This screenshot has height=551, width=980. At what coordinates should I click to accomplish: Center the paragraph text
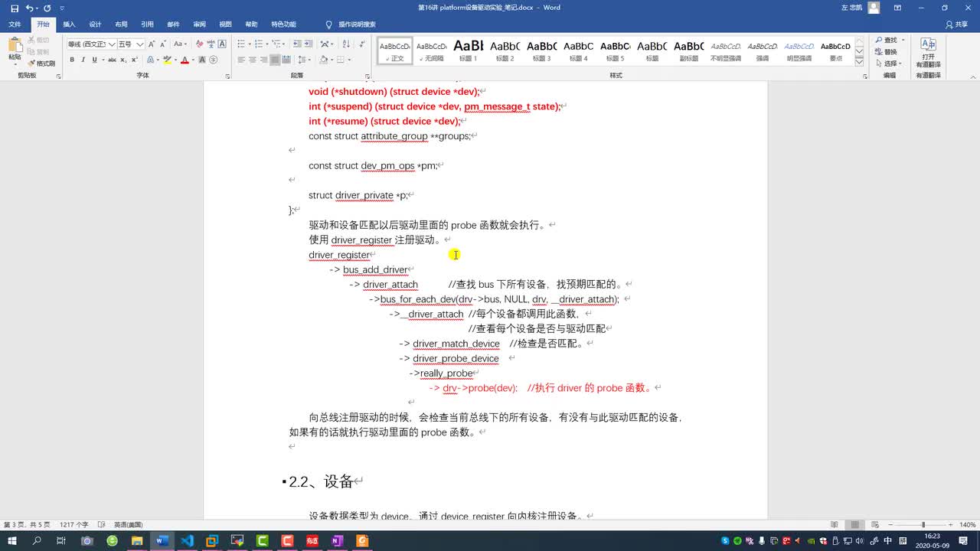(x=253, y=60)
